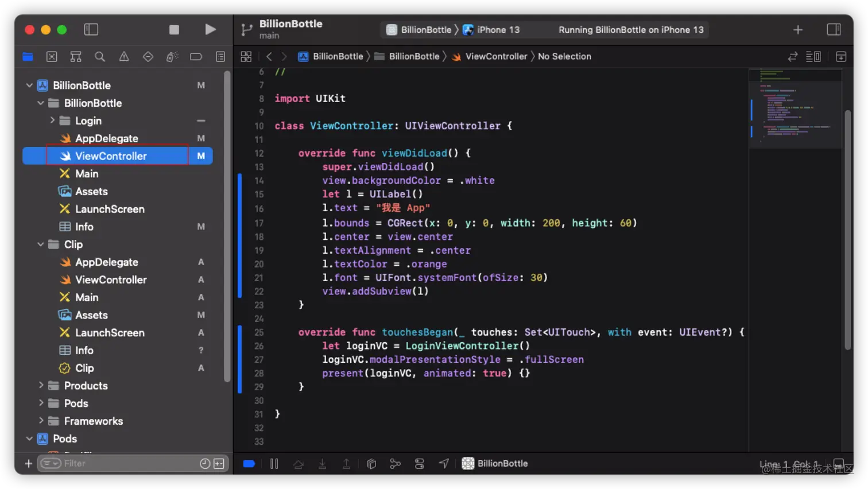Viewport: 868px width, 489px height.
Task: Toggle the inspector panel on right
Action: (834, 29)
